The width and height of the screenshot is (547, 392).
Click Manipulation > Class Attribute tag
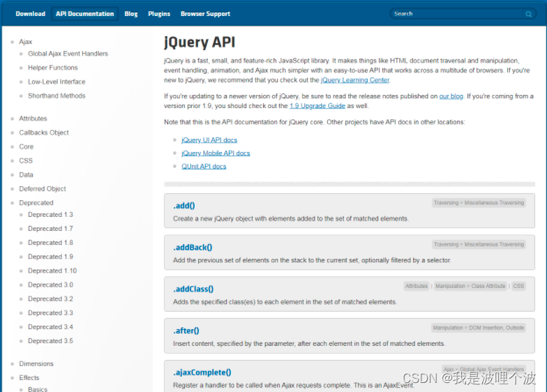(x=470, y=286)
